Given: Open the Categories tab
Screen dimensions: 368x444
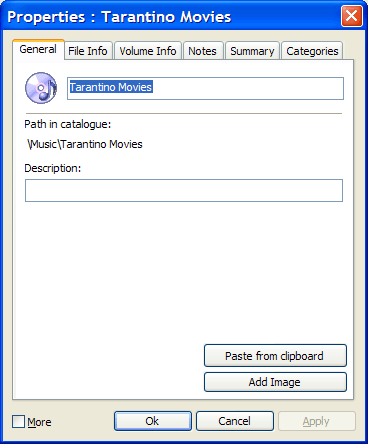Looking at the screenshot, I should (x=312, y=51).
